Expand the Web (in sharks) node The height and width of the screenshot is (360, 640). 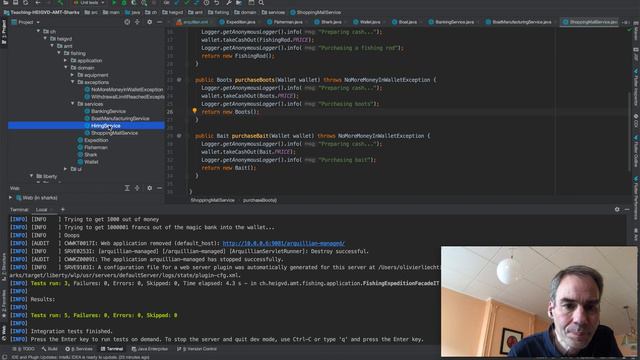[11, 198]
